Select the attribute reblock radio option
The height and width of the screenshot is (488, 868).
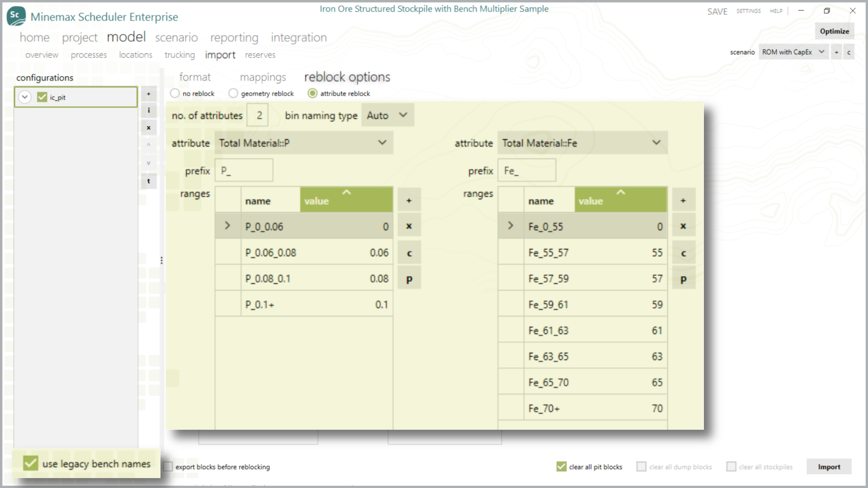(312, 93)
